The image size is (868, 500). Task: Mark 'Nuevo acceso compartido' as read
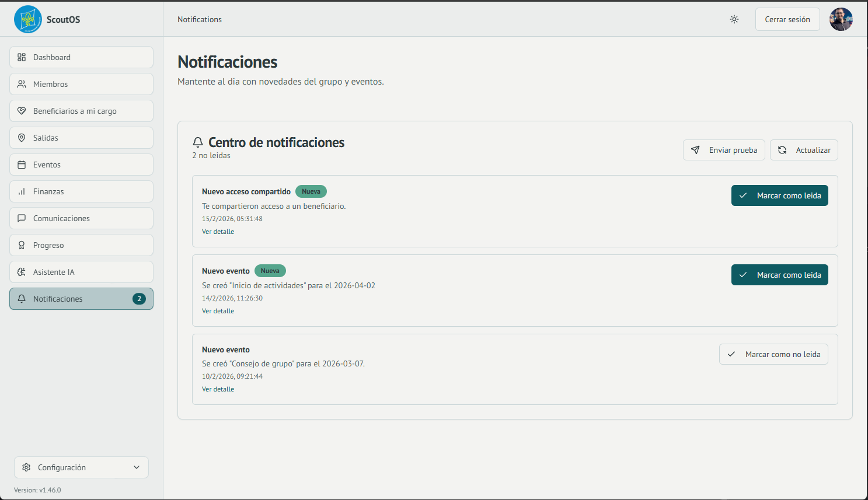click(x=779, y=195)
